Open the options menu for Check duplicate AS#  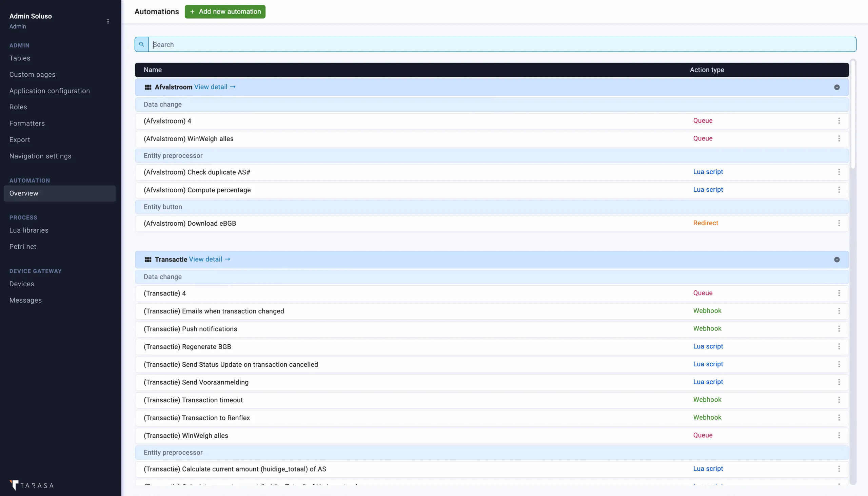[839, 172]
